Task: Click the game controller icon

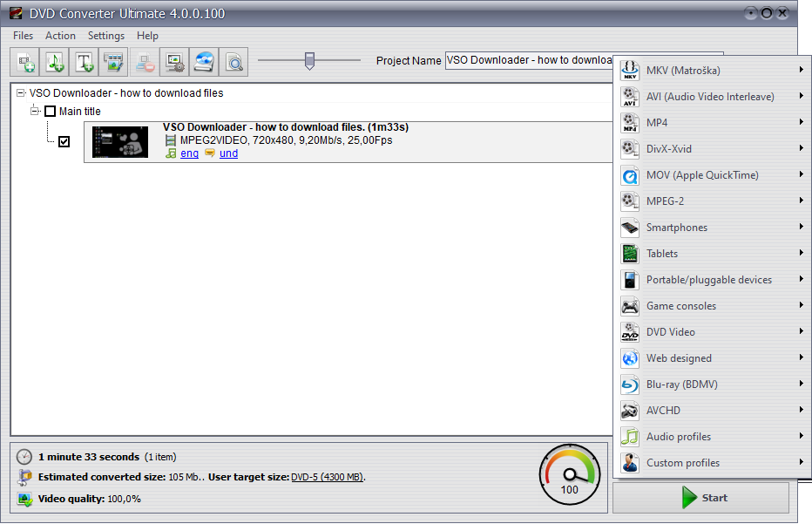Action: tap(630, 306)
